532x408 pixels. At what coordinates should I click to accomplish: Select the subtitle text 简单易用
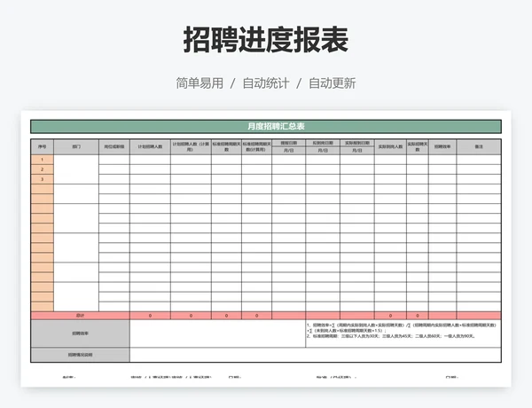coord(199,83)
